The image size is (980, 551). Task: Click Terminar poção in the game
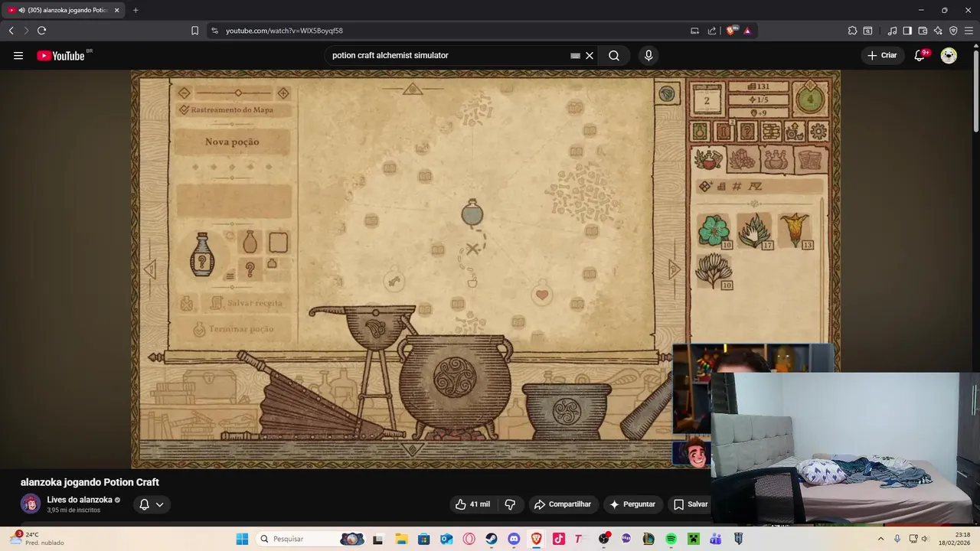pyautogui.click(x=234, y=329)
